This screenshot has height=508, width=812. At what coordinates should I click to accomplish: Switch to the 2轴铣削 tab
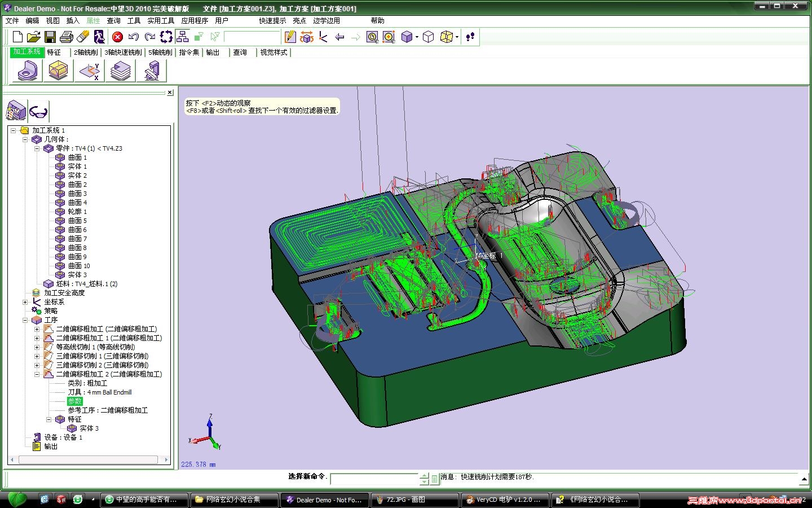pyautogui.click(x=86, y=52)
